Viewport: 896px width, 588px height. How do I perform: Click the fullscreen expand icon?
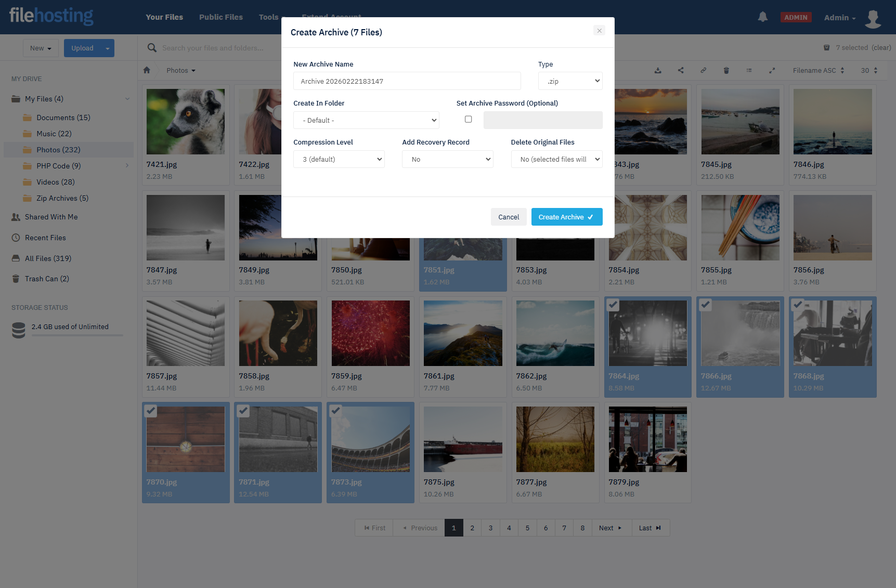click(x=772, y=71)
